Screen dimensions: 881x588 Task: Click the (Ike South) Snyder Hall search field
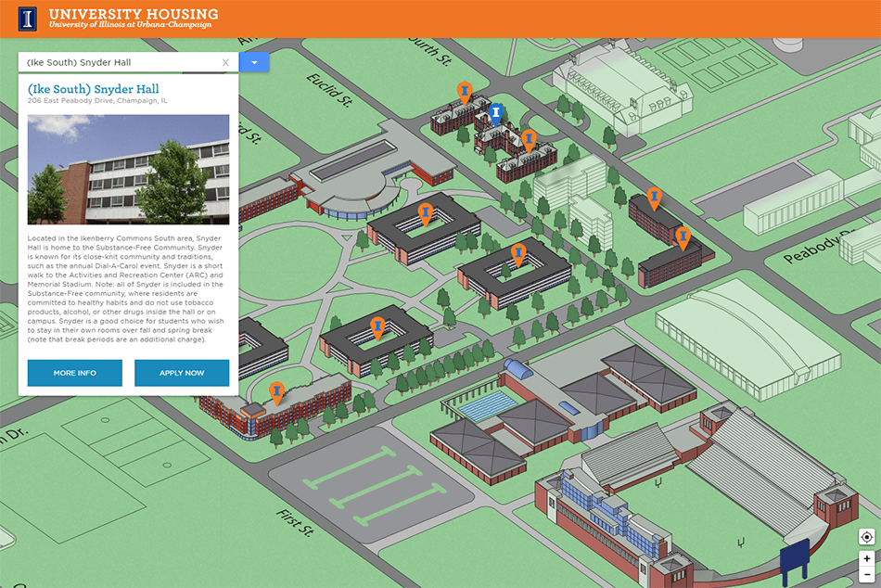(121, 63)
